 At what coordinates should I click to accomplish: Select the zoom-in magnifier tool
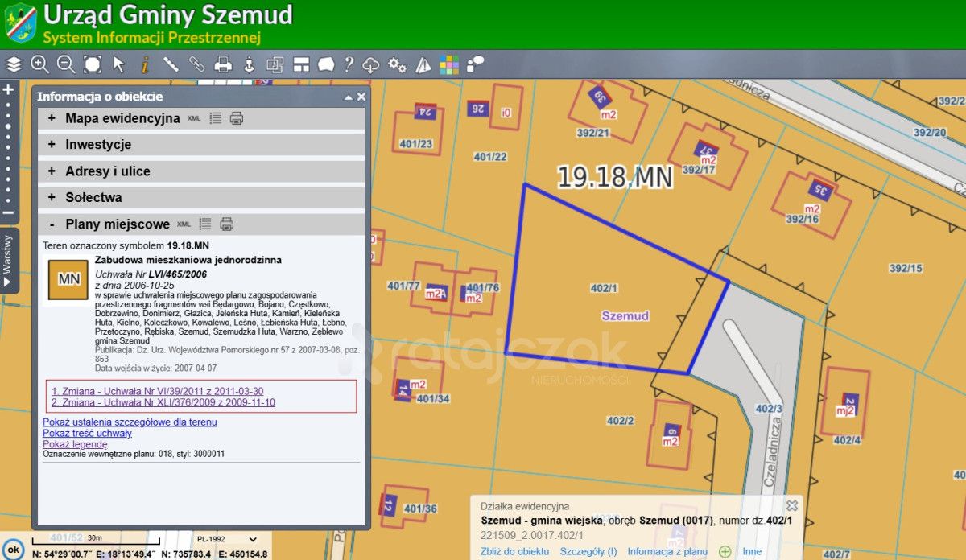39,63
